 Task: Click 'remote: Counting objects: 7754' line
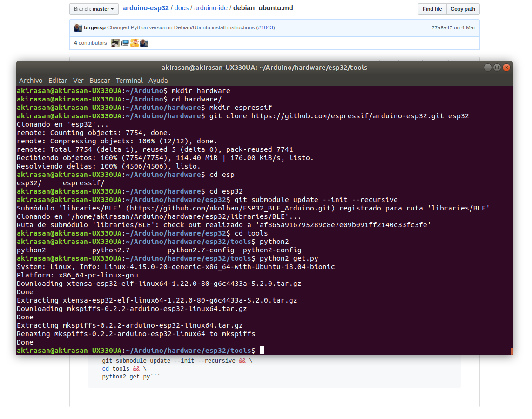[x=94, y=133]
